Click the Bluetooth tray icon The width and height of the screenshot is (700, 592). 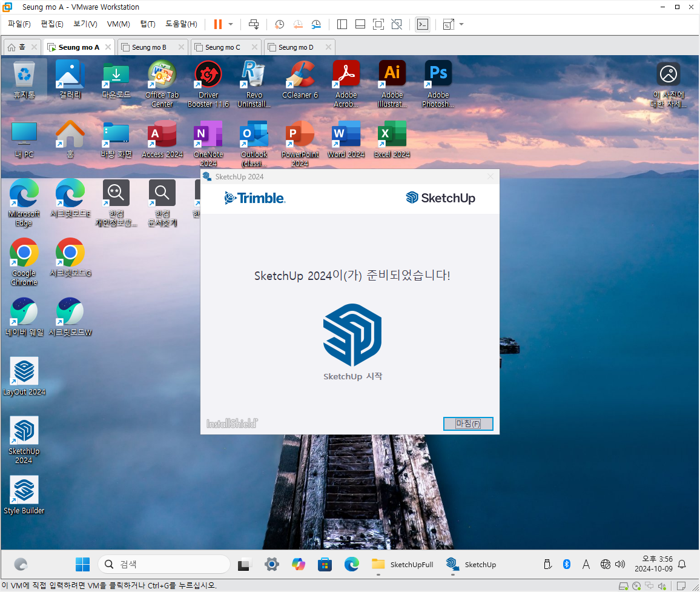click(x=567, y=564)
